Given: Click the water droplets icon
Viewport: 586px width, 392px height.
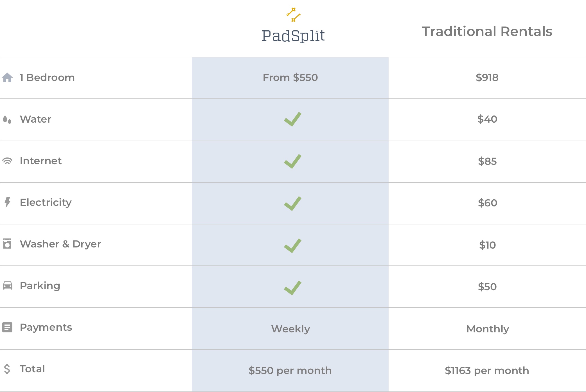Looking at the screenshot, I should click(7, 120).
